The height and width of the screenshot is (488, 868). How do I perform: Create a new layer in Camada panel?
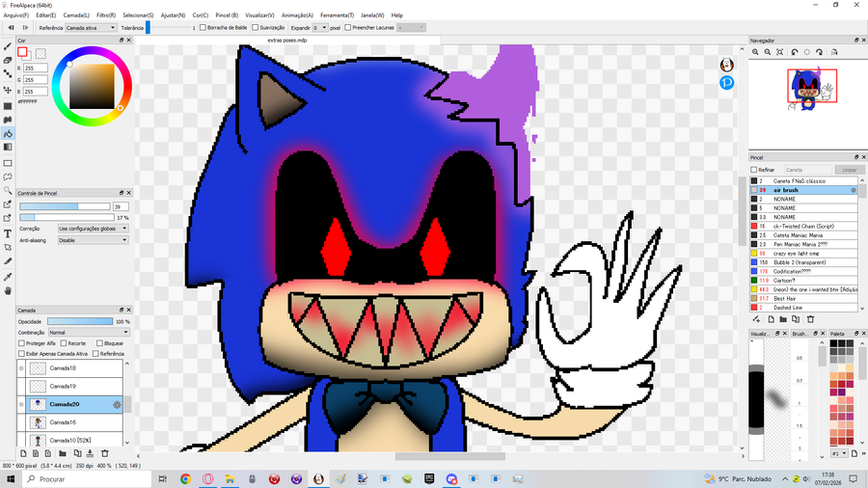click(x=23, y=453)
